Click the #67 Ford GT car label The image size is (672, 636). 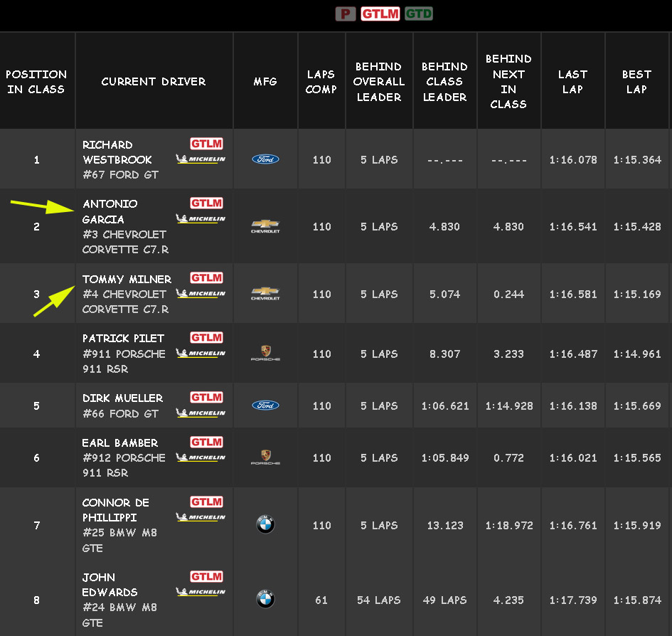[x=120, y=174]
